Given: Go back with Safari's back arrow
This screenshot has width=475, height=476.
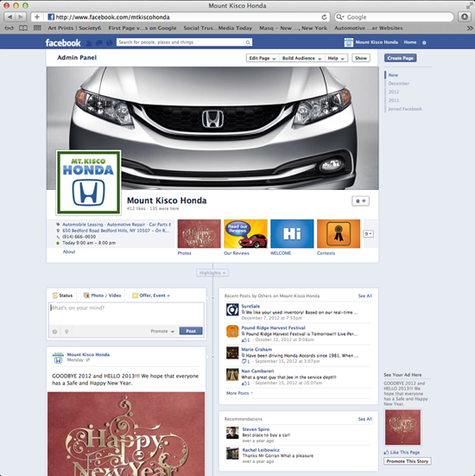Looking at the screenshot, I should (9, 17).
